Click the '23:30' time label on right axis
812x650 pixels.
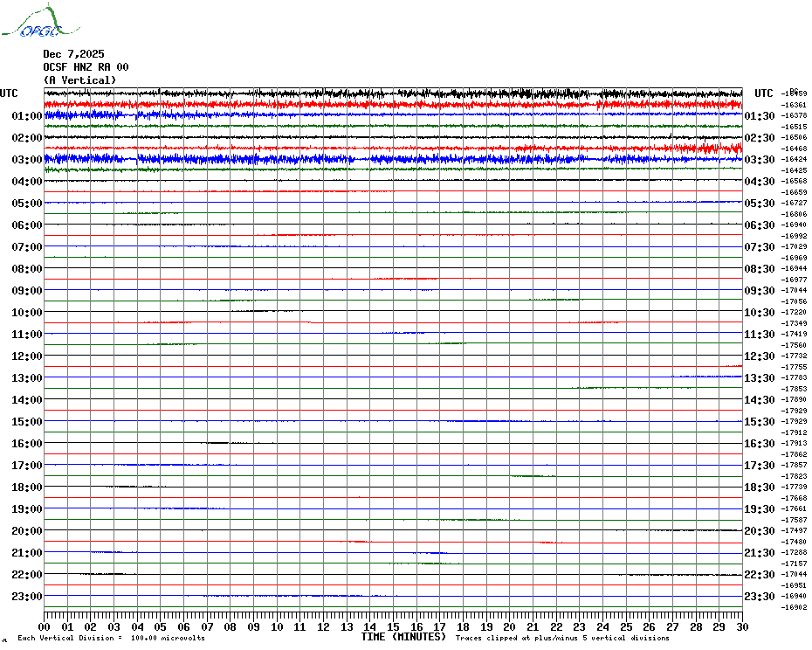760,597
